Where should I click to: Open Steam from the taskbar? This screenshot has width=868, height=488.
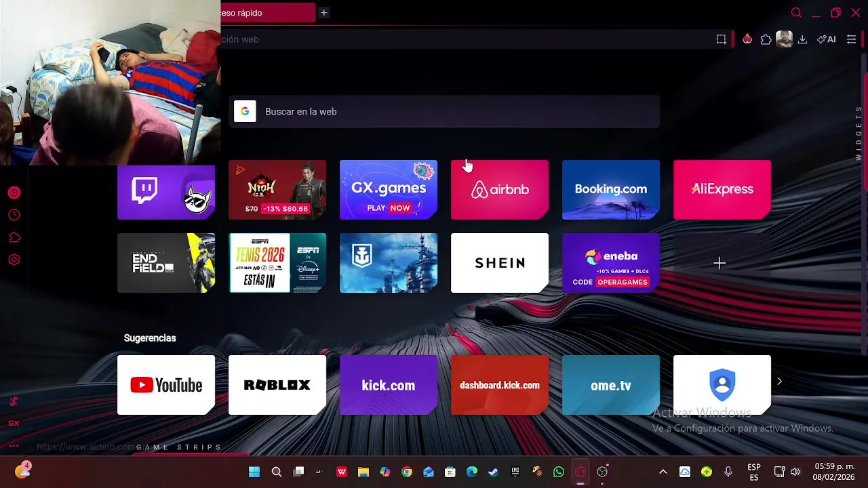(x=494, y=472)
